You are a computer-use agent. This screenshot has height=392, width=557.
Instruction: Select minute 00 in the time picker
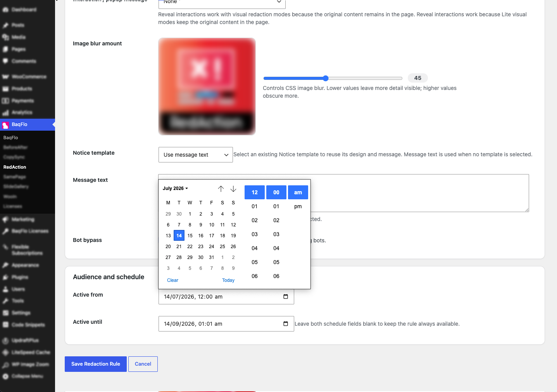(x=276, y=192)
